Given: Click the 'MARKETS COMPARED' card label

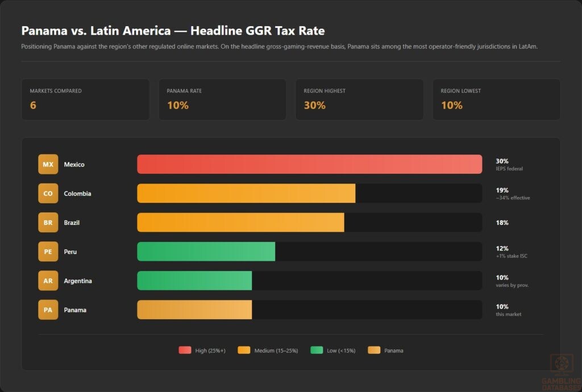Looking at the screenshot, I should (x=56, y=91).
